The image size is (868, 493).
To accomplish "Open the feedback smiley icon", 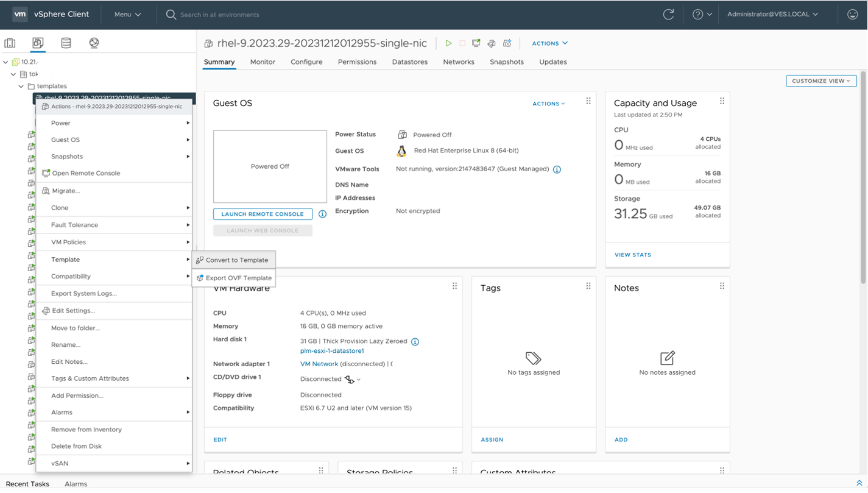I will coord(852,15).
